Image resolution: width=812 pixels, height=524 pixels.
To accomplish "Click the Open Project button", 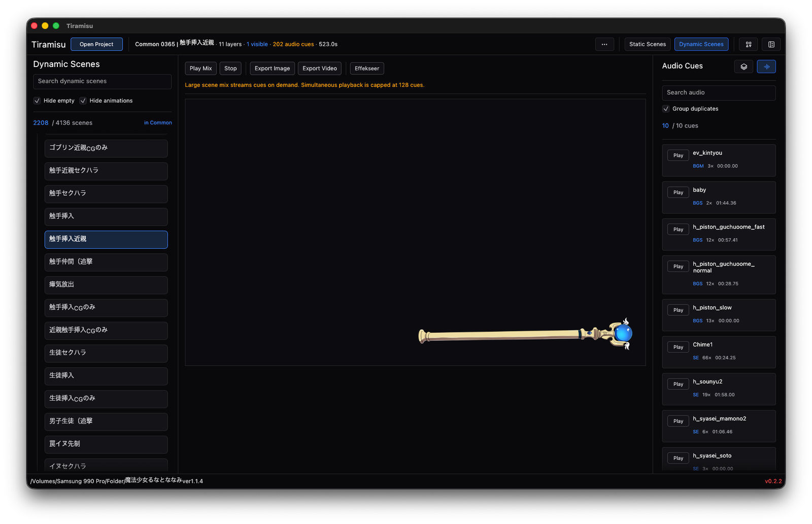I will (96, 44).
